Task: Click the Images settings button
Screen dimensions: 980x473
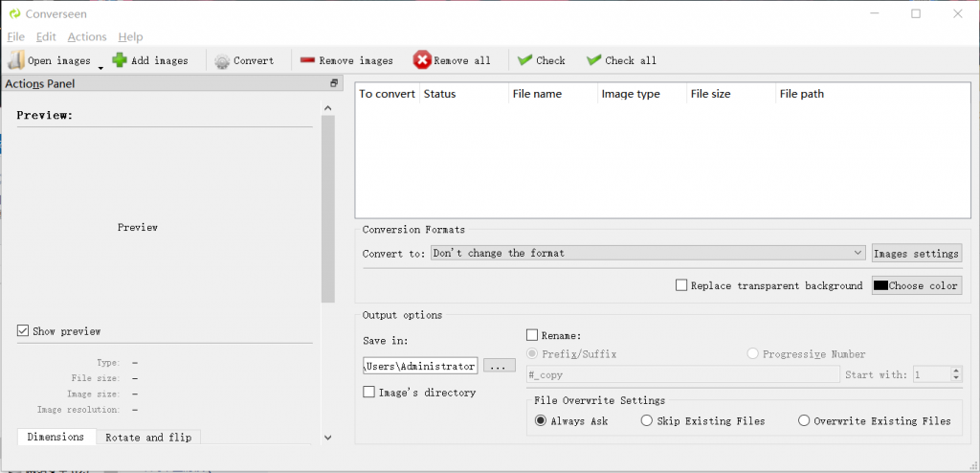Action: [x=916, y=254]
